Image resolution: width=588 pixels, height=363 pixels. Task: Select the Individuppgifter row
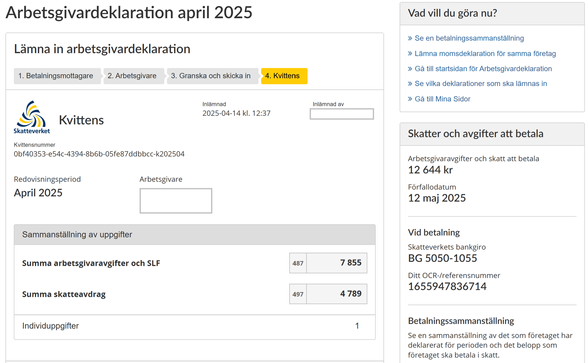195,326
